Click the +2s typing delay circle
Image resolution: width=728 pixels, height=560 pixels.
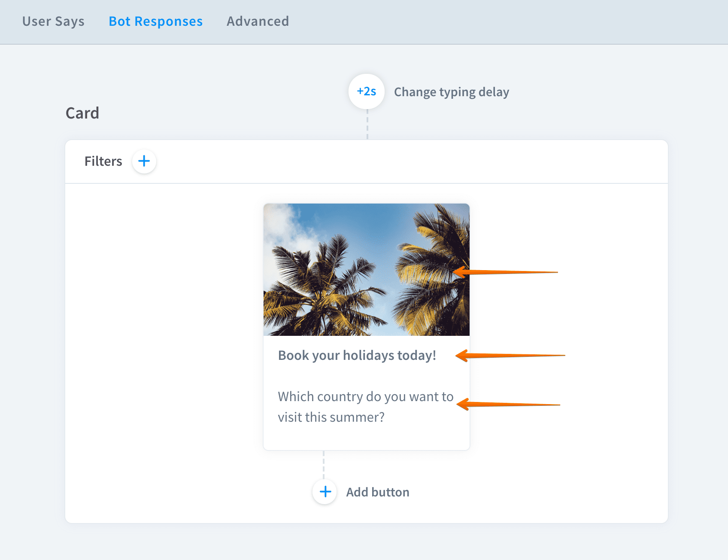pos(366,91)
